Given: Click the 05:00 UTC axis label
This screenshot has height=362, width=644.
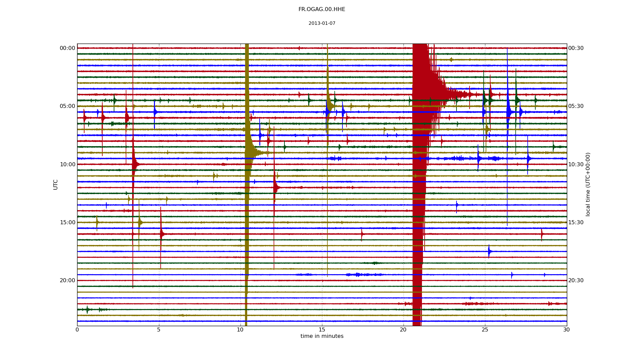Looking at the screenshot, I should pos(67,106).
